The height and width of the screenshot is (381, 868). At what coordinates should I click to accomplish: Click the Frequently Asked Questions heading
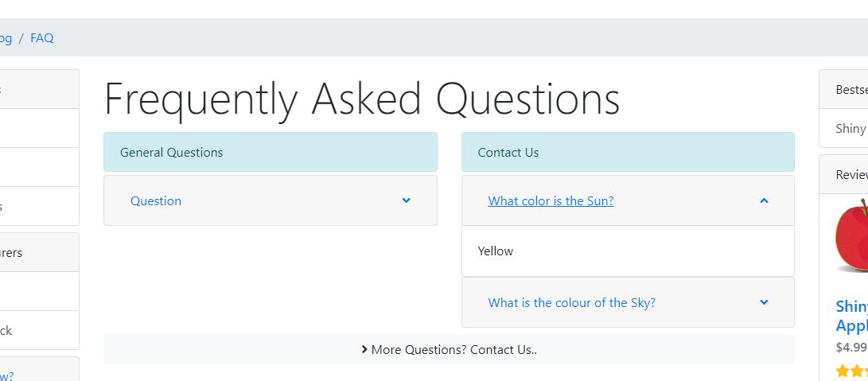coord(361,99)
